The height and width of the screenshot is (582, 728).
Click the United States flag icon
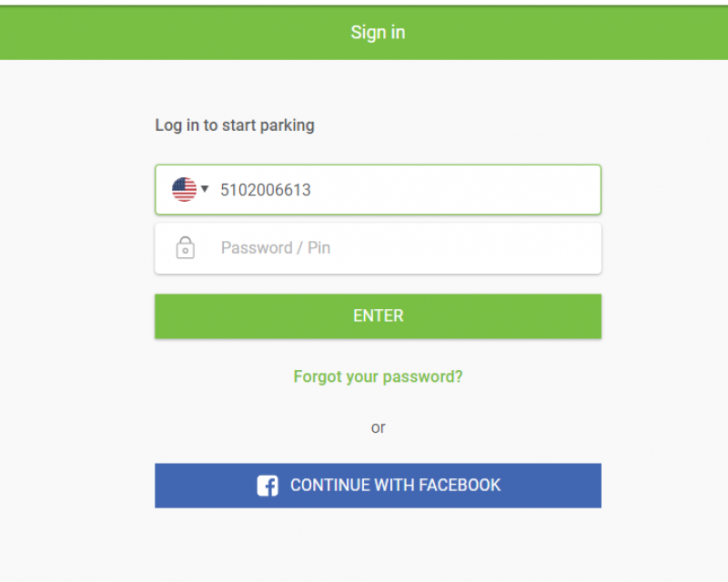tap(184, 189)
